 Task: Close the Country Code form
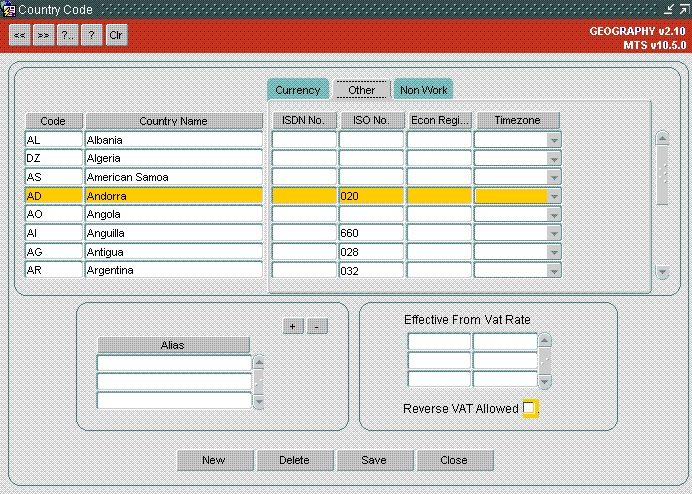[x=455, y=460]
